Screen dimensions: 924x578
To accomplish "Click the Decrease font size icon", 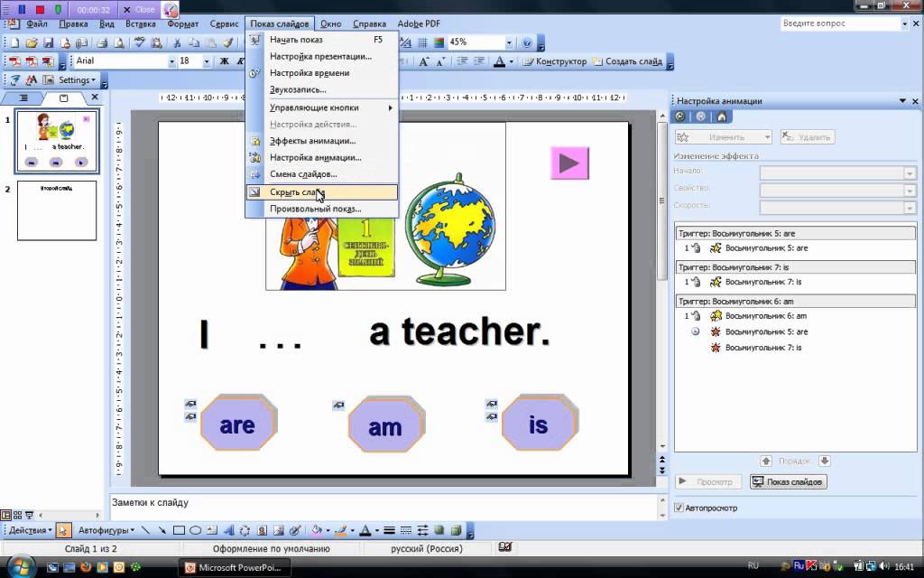I will 440,61.
